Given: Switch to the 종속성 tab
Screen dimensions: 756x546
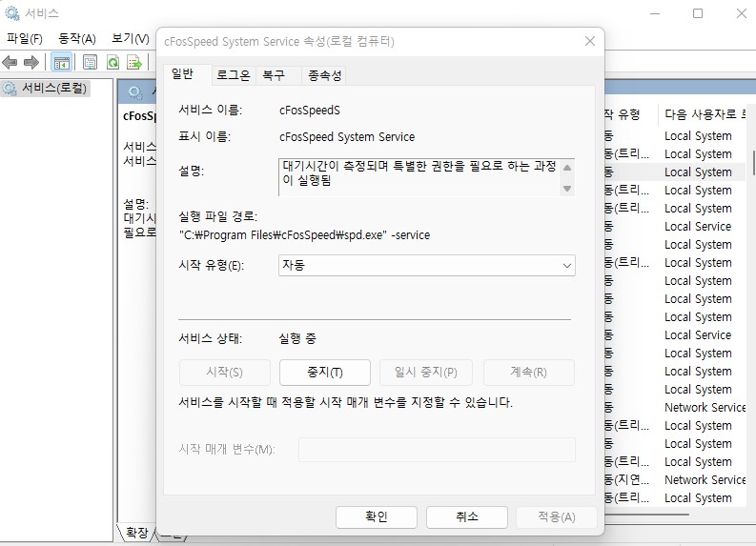Looking at the screenshot, I should [324, 75].
